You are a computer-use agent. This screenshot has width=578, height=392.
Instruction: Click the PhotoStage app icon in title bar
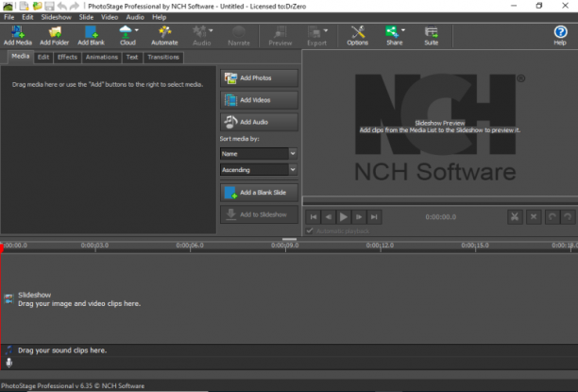tap(8, 6)
